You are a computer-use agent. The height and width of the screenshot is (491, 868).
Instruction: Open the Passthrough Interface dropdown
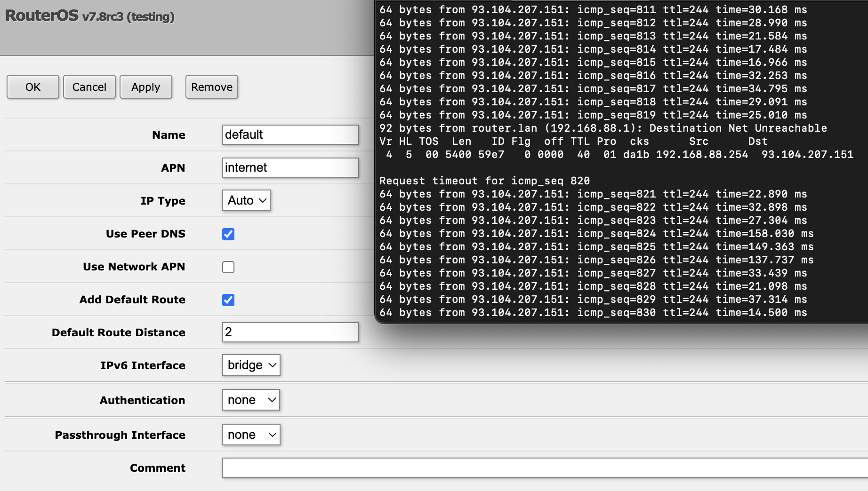[251, 435]
